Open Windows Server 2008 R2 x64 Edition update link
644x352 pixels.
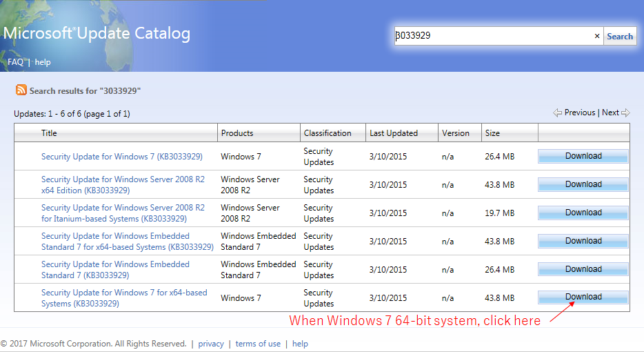coord(123,185)
